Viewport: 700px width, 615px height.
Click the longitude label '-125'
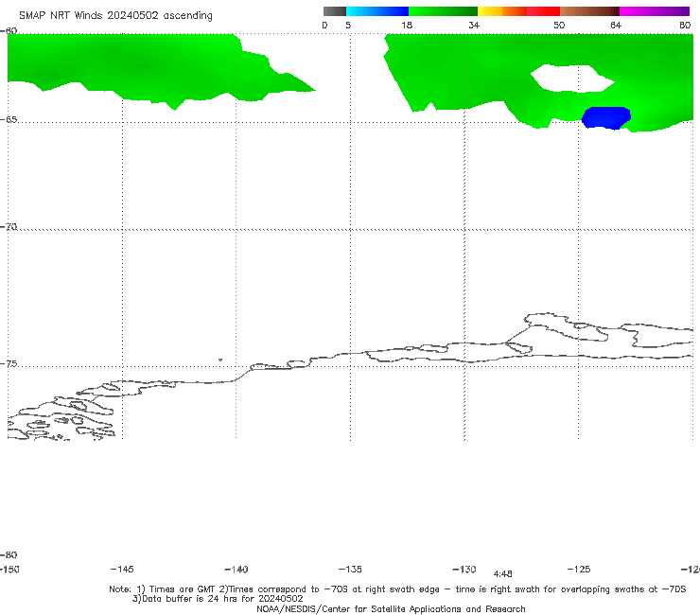click(x=579, y=570)
